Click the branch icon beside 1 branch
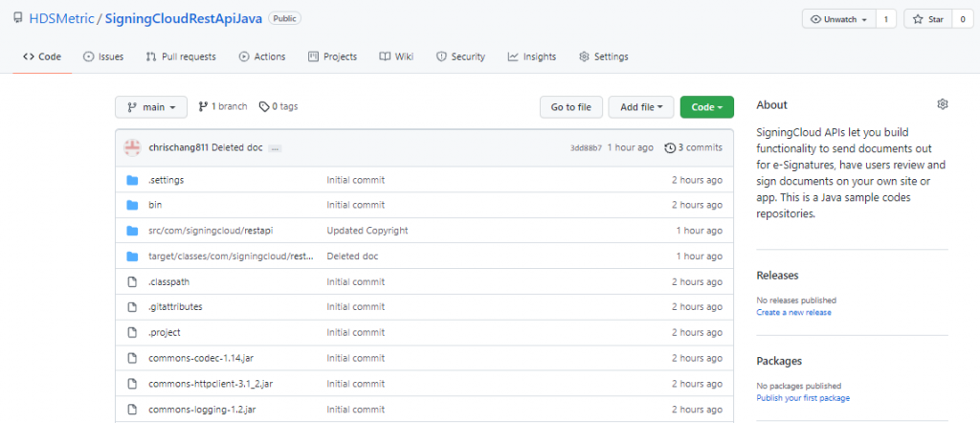The height and width of the screenshot is (423, 980). (203, 107)
